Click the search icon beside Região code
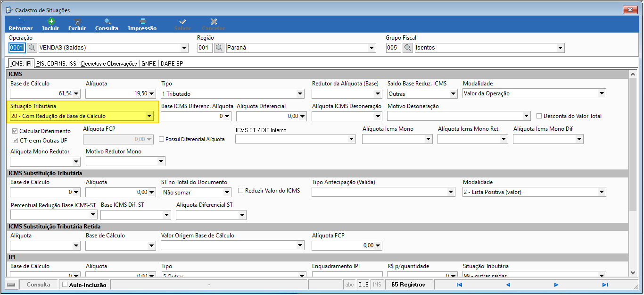Viewport: 644px width, 295px height. point(219,48)
